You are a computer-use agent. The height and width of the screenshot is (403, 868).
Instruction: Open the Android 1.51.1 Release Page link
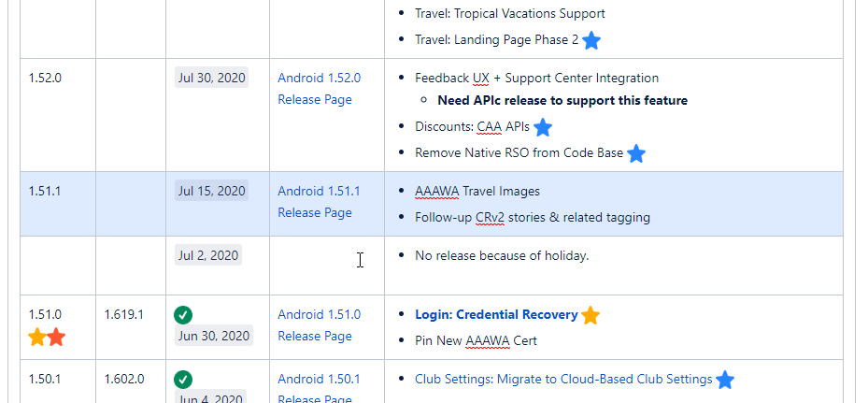(x=319, y=202)
